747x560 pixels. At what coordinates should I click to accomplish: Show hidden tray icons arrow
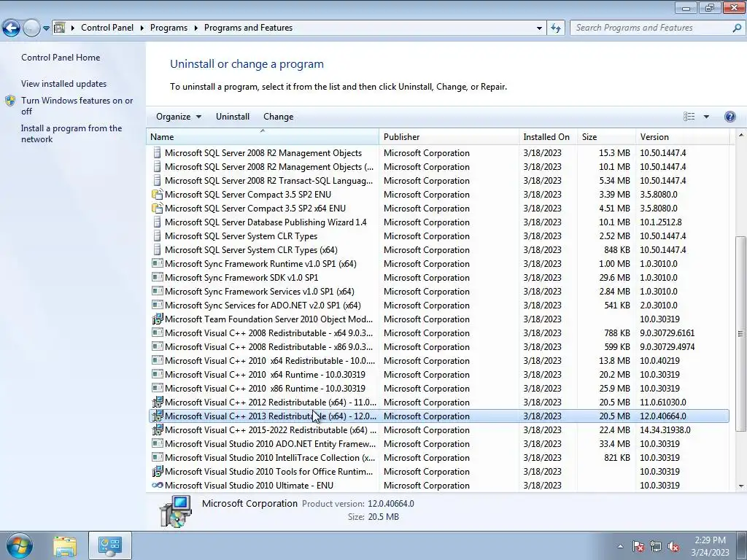coord(620,546)
